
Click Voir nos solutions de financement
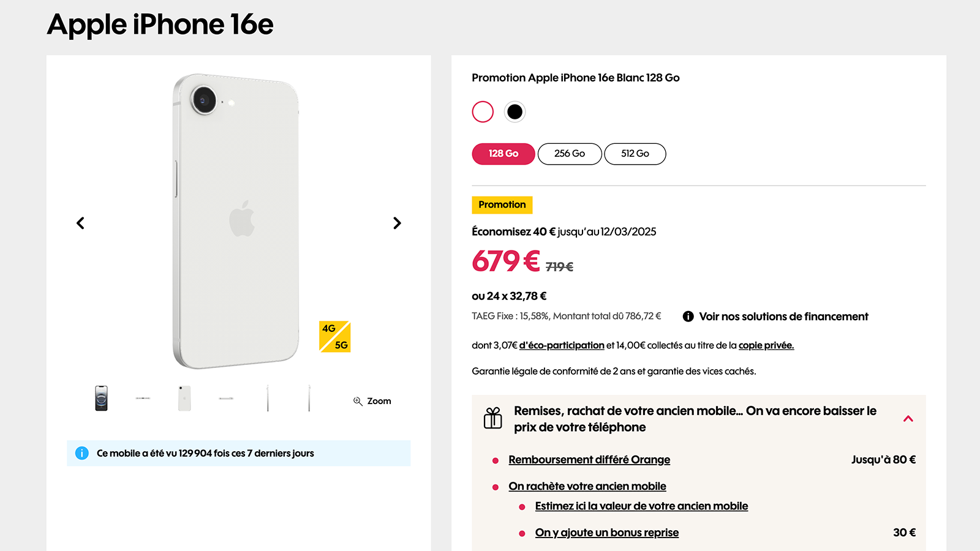784,316
